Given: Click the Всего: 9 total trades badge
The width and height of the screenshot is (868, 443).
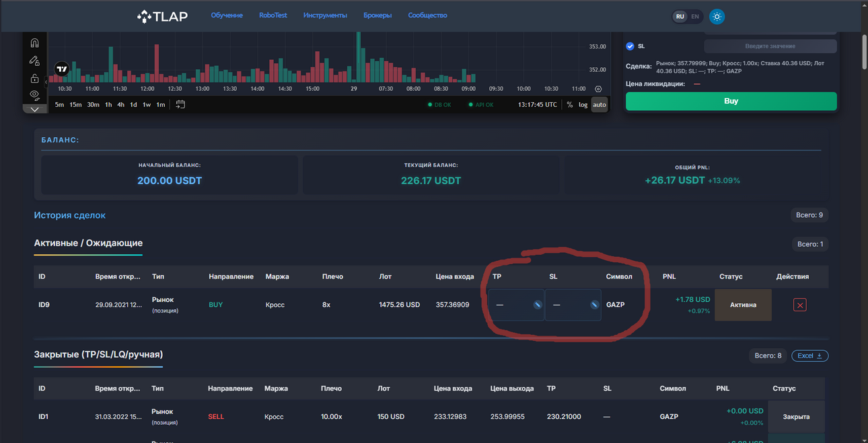Looking at the screenshot, I should [809, 216].
